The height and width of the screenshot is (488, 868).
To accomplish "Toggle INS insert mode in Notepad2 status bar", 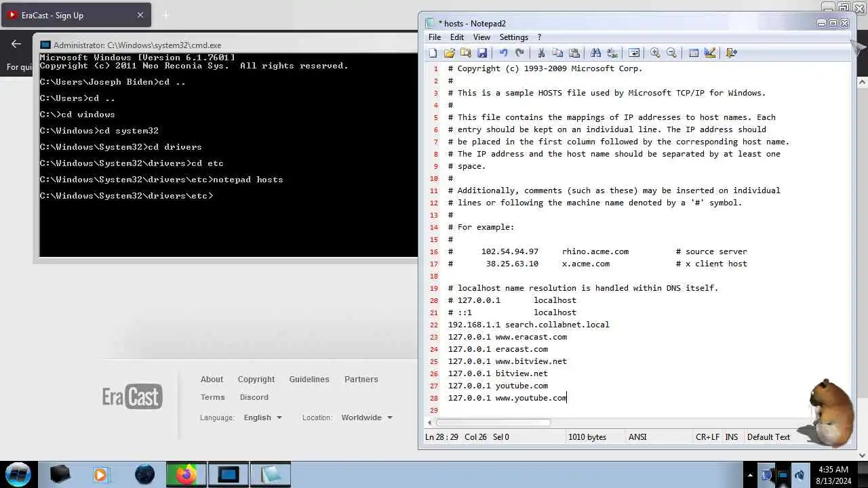I will pyautogui.click(x=732, y=437).
